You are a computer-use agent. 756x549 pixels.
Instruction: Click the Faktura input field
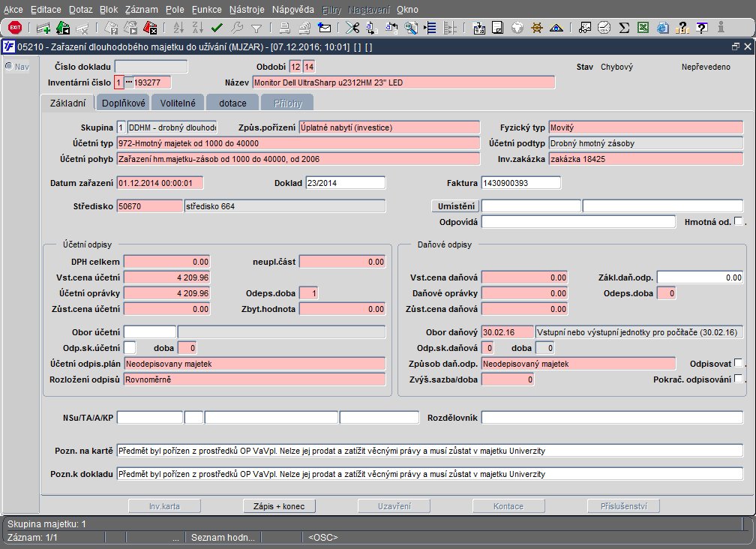click(x=520, y=183)
